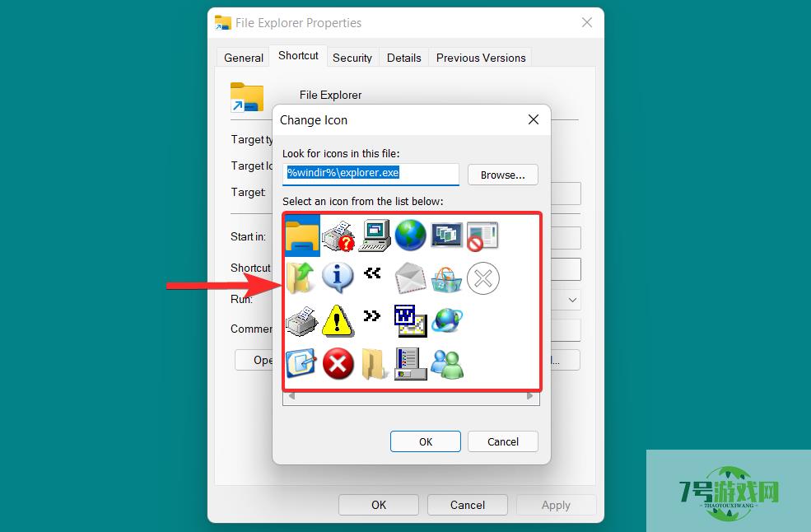Pick the blue W document icon
The image size is (811, 532).
411,321
